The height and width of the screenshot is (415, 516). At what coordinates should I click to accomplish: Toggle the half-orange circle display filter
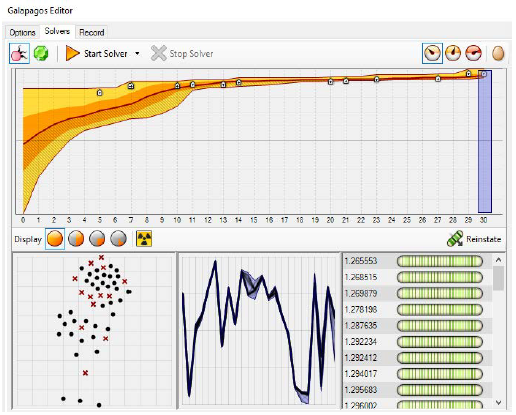[x=76, y=239]
